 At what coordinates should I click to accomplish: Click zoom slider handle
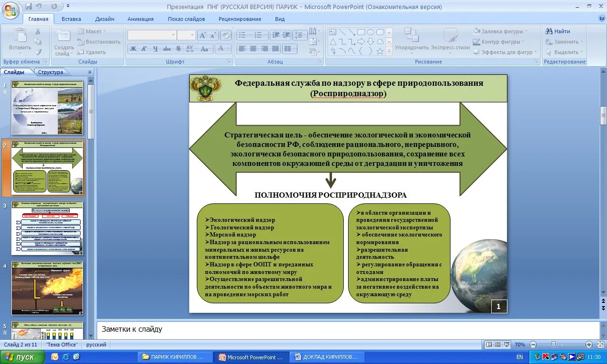(553, 345)
